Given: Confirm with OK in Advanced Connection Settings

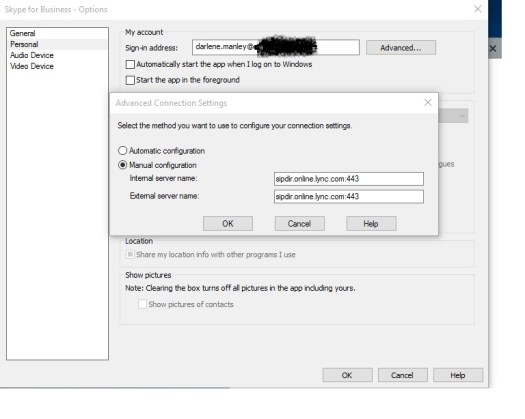Looking at the screenshot, I should [228, 223].
